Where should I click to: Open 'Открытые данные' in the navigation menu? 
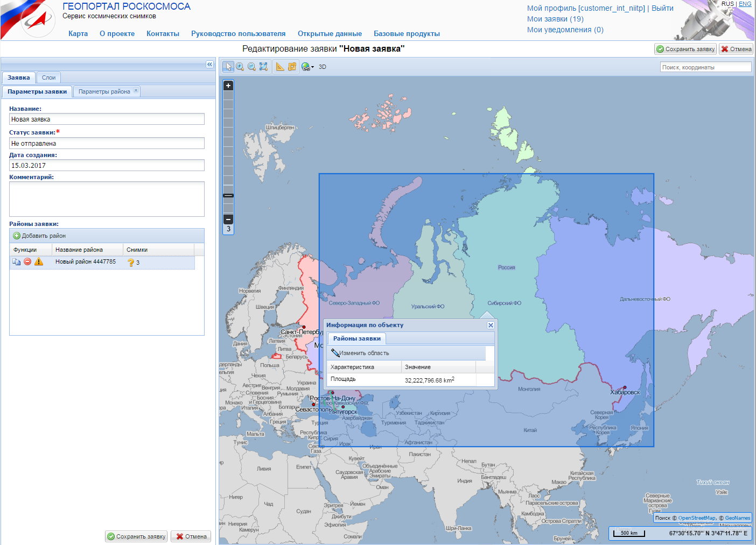330,33
